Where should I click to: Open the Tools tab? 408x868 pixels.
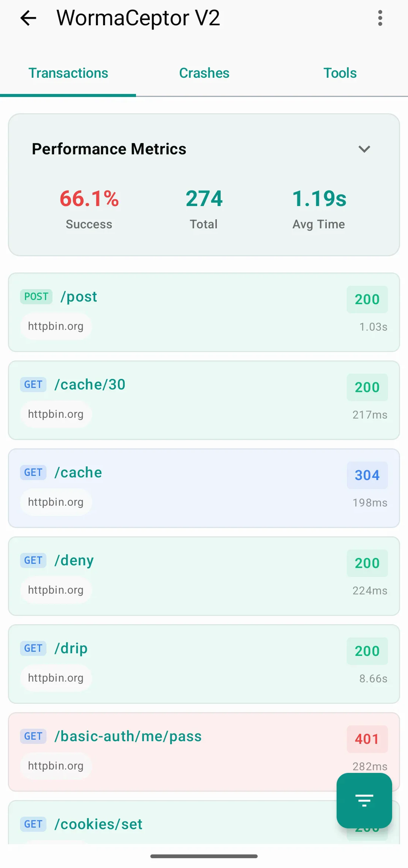coord(340,73)
